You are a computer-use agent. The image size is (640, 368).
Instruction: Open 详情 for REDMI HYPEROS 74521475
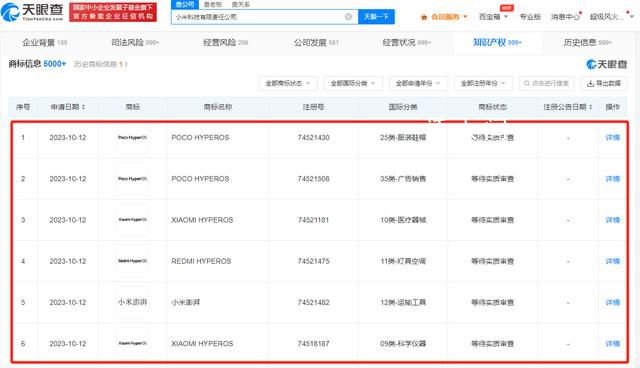pos(612,261)
